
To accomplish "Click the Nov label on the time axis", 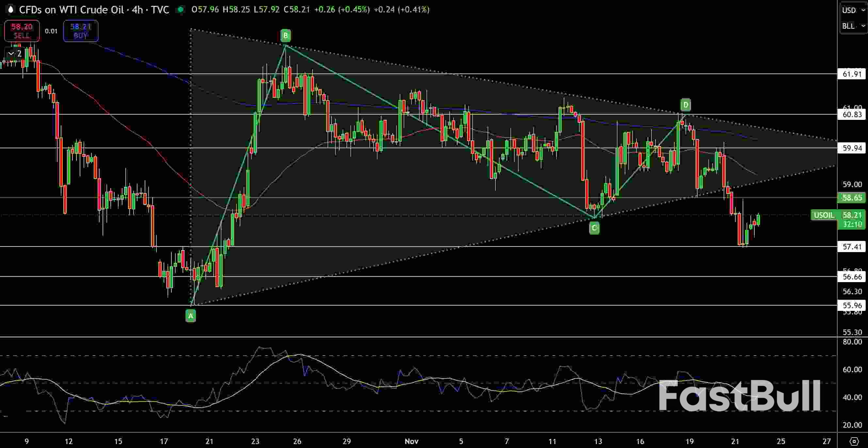I will pyautogui.click(x=412, y=441).
